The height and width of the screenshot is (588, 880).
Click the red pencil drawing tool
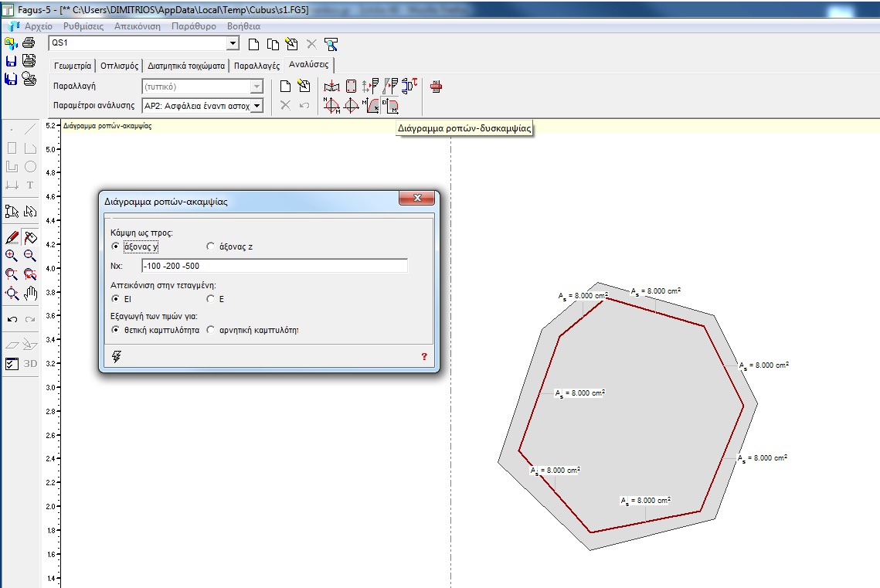click(x=12, y=238)
